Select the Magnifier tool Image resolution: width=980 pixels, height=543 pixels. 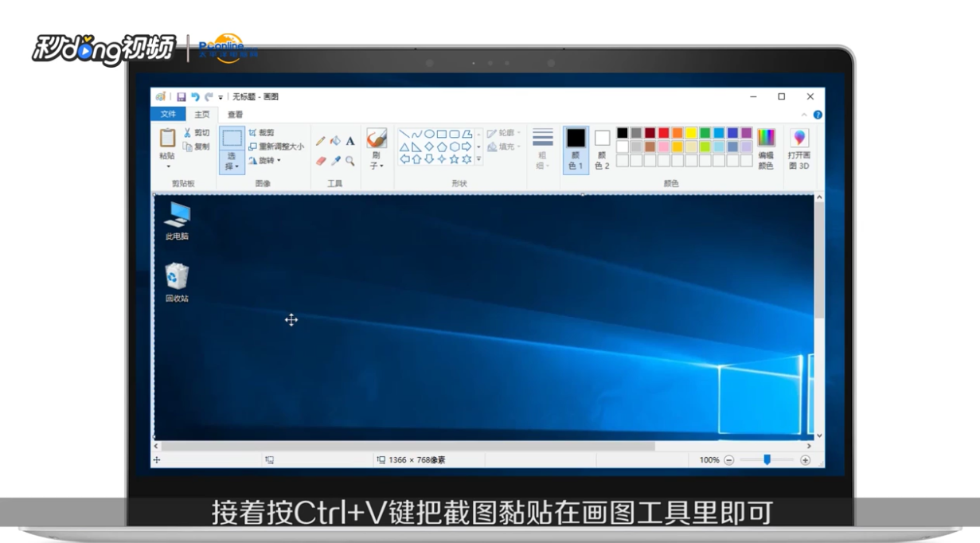349,161
